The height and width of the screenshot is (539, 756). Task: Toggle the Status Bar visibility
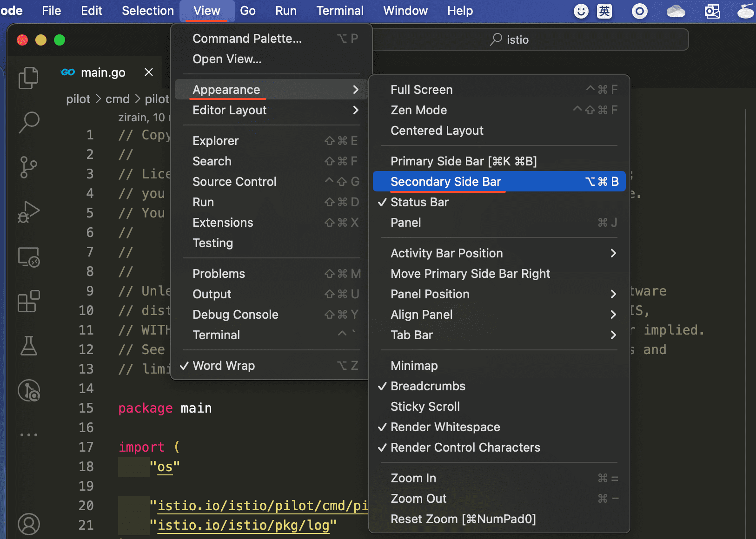[499, 202]
